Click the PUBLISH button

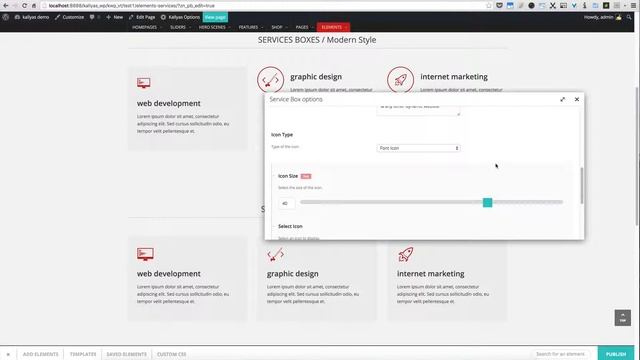tap(616, 354)
